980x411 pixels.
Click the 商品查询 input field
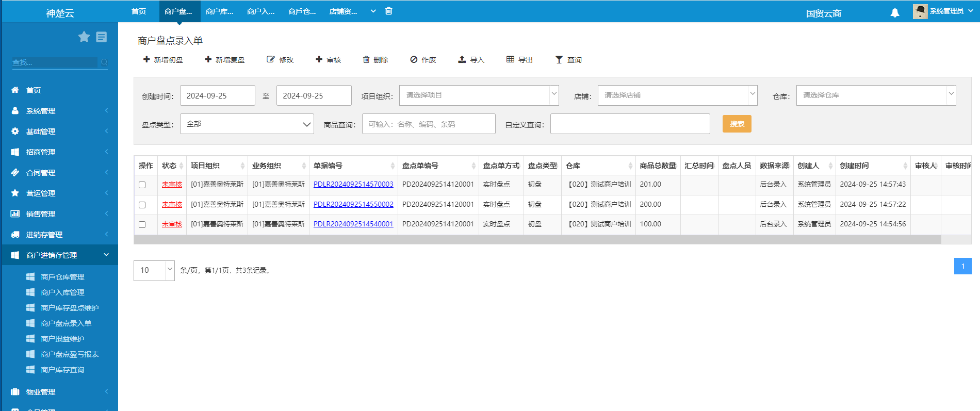click(x=429, y=124)
